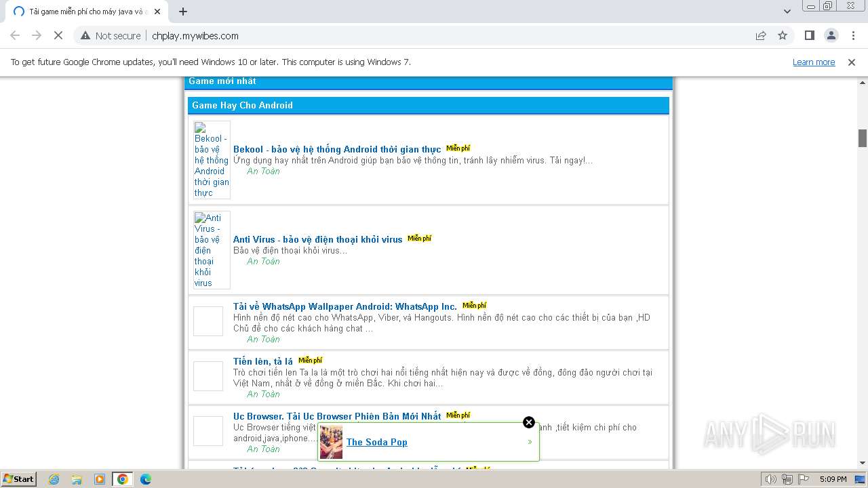Image resolution: width=868 pixels, height=488 pixels.
Task: Open Chrome three-dot menu
Action: [852, 35]
